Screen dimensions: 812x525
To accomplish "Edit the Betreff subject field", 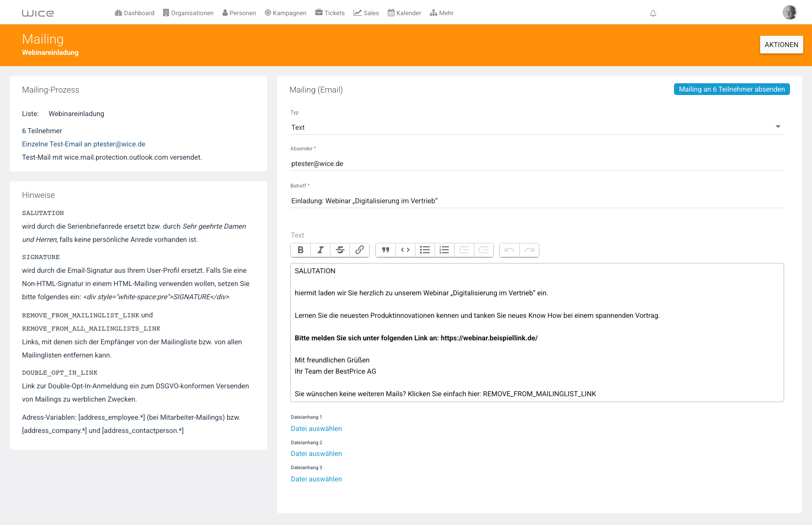I will pos(537,201).
